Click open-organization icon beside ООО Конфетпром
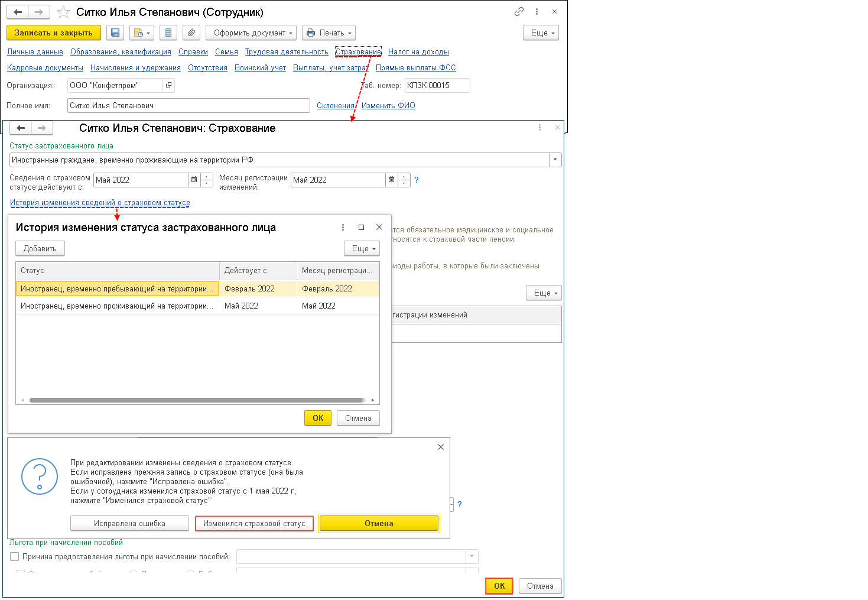The height and width of the screenshot is (600, 868). pos(168,85)
